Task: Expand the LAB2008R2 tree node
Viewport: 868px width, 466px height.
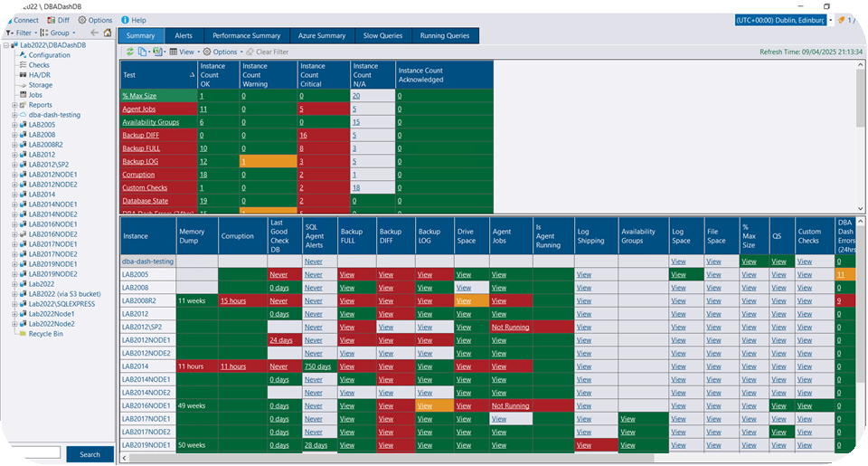Action: (x=14, y=145)
